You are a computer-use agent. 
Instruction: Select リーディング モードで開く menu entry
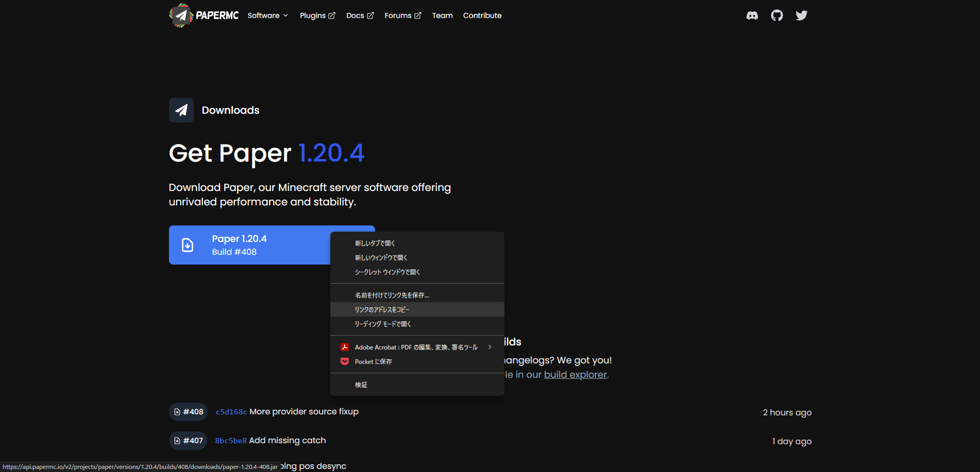pyautogui.click(x=417, y=324)
